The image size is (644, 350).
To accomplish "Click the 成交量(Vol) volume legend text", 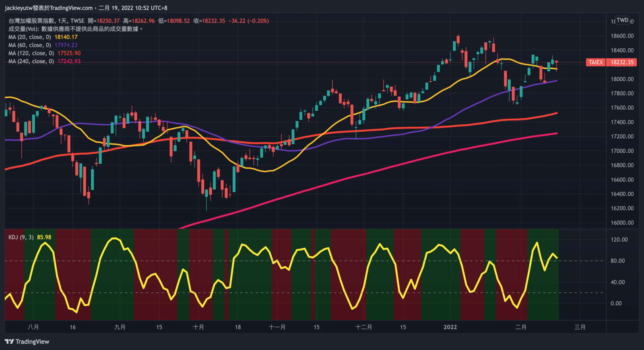I will 24,29.
